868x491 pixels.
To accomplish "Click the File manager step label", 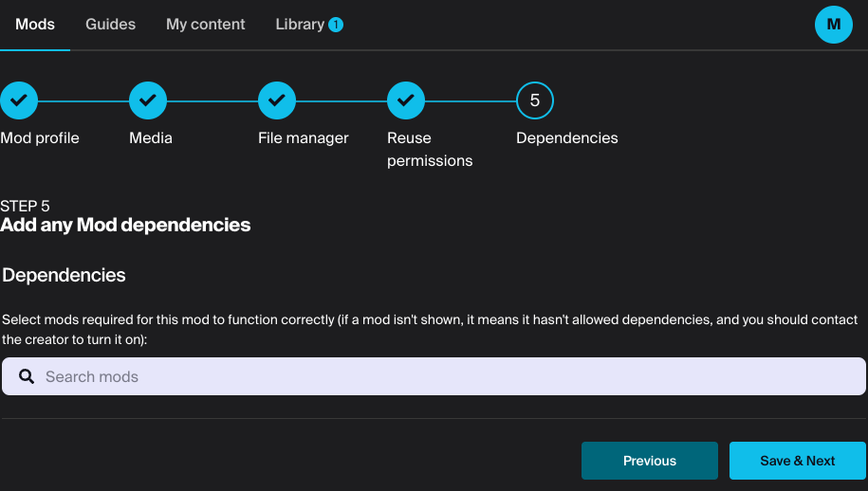I will [x=304, y=137].
